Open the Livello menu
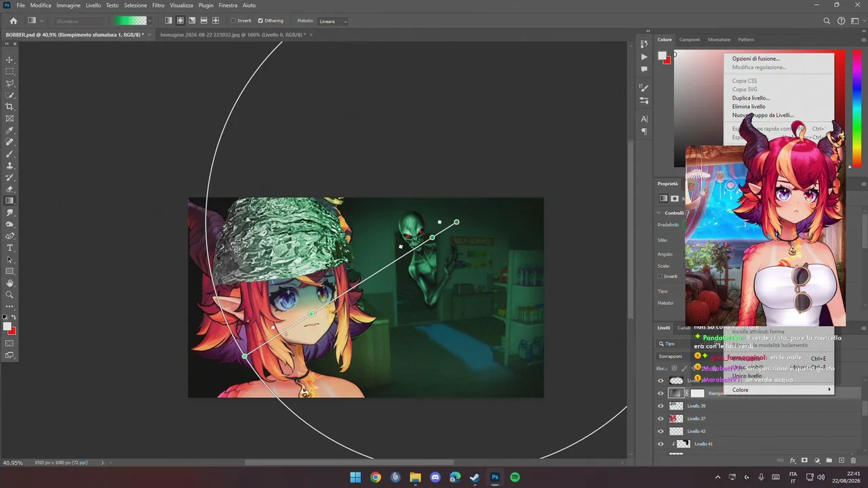 coord(93,5)
